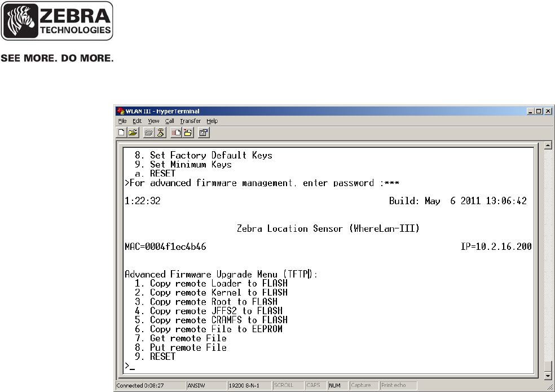Image resolution: width=555 pixels, height=392 pixels.
Task: Click the 'IP=10.2.16.200' text
Action: (496, 247)
